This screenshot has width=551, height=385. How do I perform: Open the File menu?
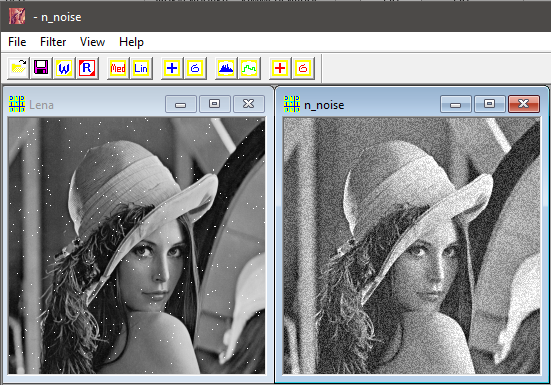(17, 42)
